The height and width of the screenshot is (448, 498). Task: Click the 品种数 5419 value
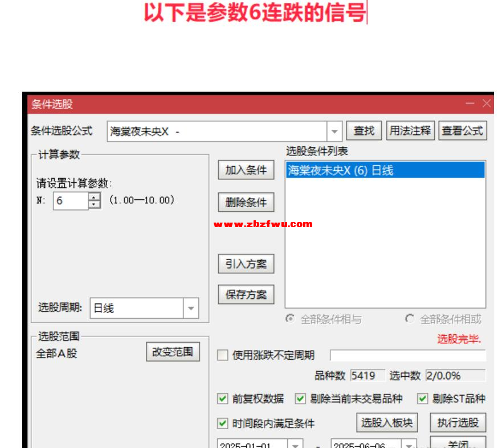(x=368, y=376)
